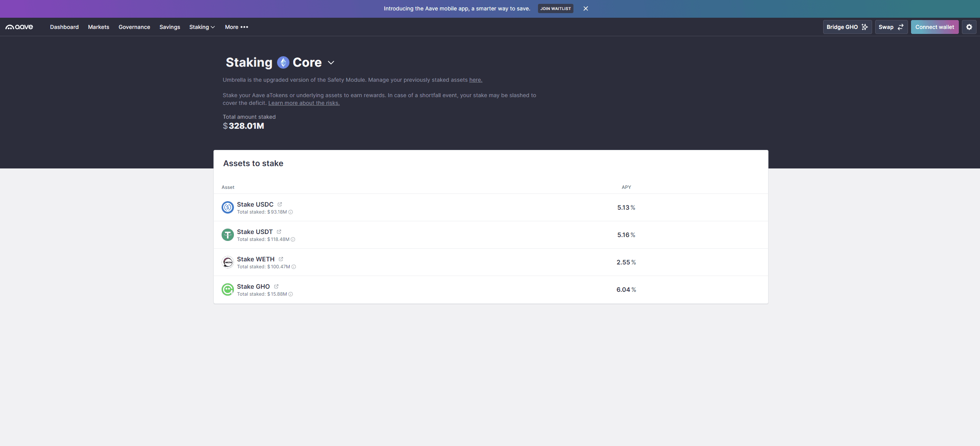
Task: Expand the More menu
Action: coord(236,27)
